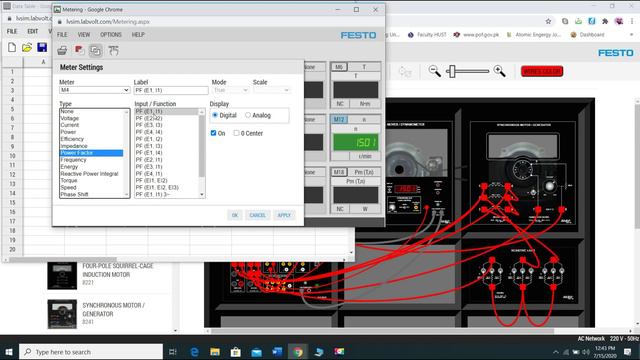Image resolution: width=640 pixels, height=360 pixels.
Task: Click the print icon in Metering toolbar
Action: pos(62,50)
